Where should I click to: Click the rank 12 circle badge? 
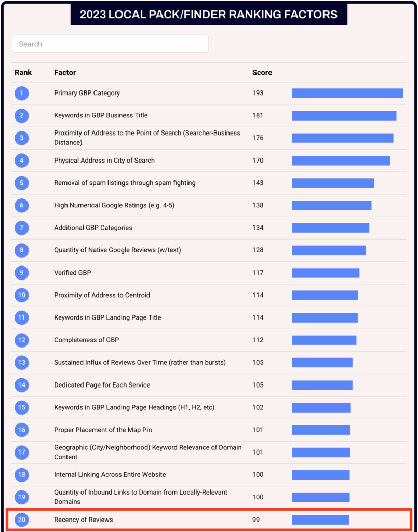(22, 340)
